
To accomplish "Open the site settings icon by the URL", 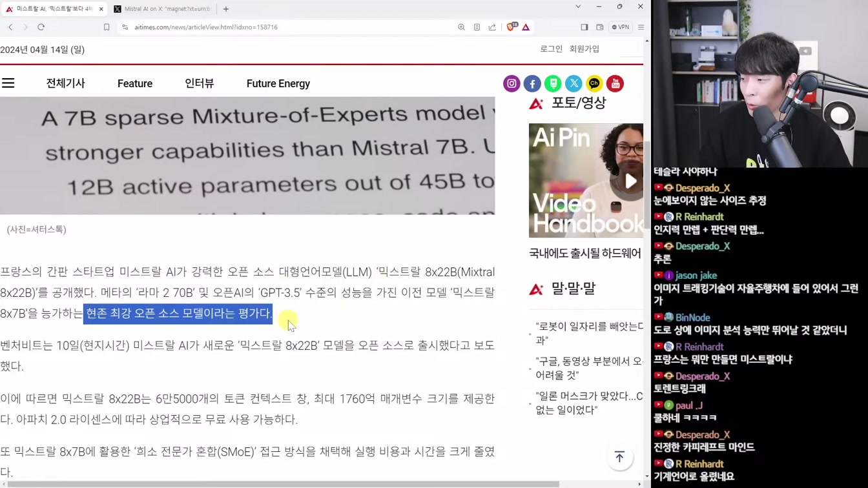I will click(125, 27).
